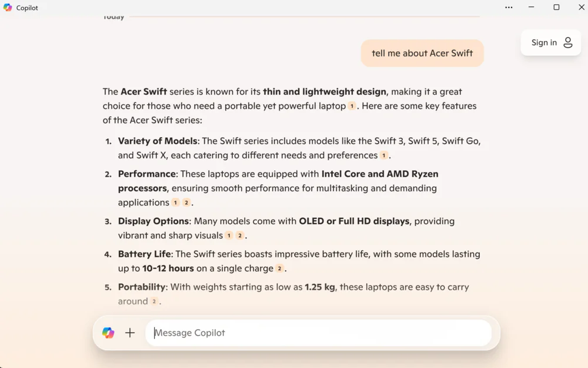Open citation 2 after "applications" in Performance
Viewport: 588px width, 368px height.
[x=186, y=203]
